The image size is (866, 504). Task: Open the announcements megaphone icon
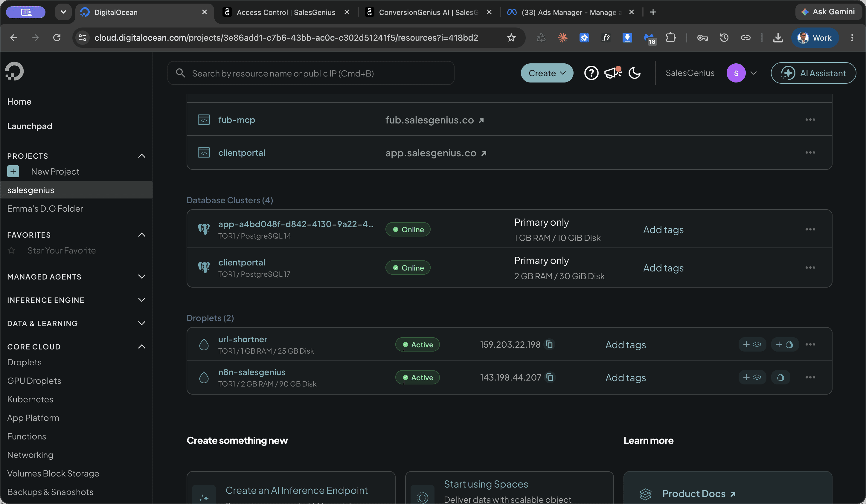[612, 72]
